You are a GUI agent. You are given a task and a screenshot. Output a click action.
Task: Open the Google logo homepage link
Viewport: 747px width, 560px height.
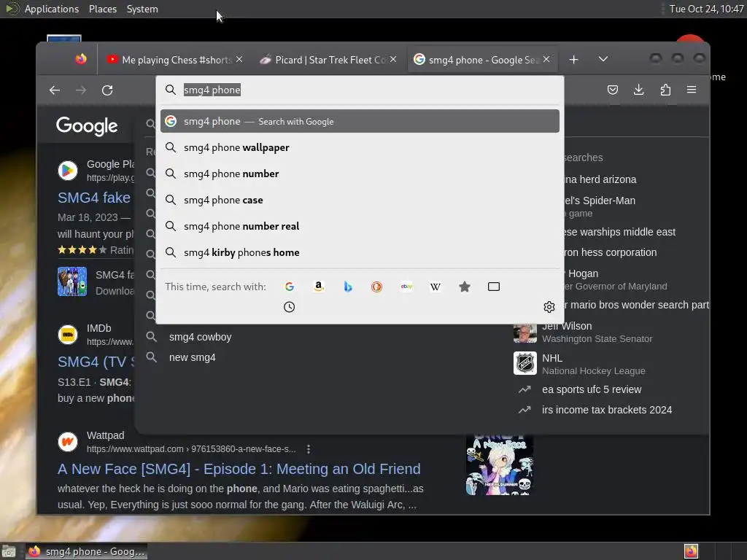click(x=87, y=126)
